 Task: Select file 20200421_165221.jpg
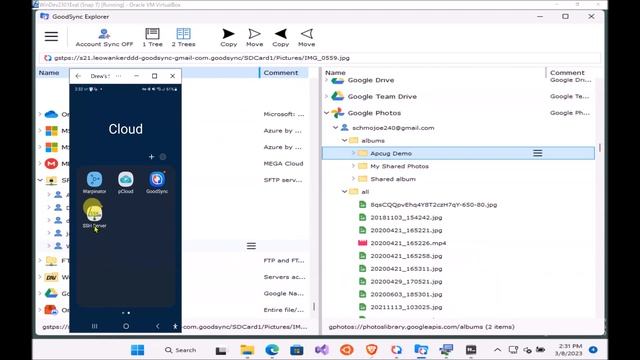click(x=406, y=230)
